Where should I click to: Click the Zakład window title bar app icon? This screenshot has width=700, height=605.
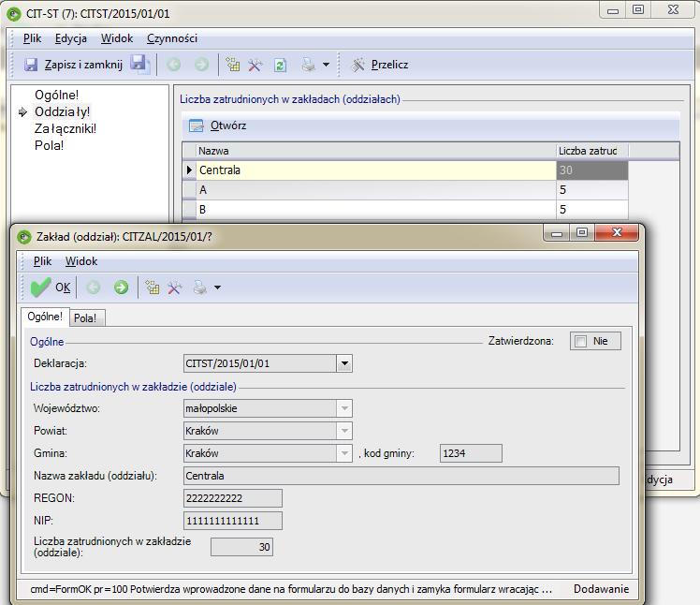pos(24,237)
